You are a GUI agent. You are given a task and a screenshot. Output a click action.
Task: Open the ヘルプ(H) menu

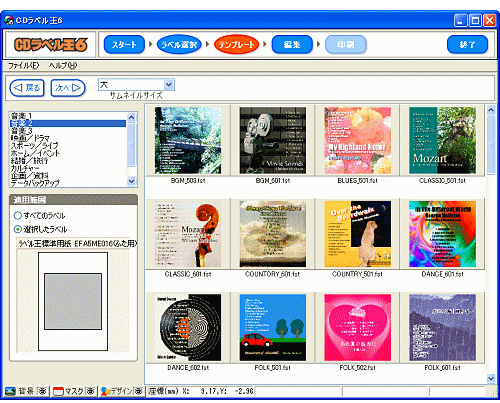tap(63, 65)
